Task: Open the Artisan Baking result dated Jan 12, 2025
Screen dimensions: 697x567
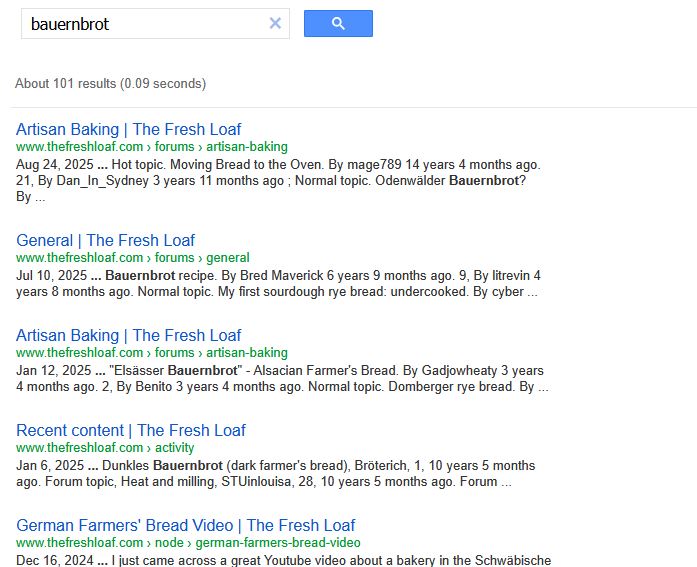Action: [128, 335]
